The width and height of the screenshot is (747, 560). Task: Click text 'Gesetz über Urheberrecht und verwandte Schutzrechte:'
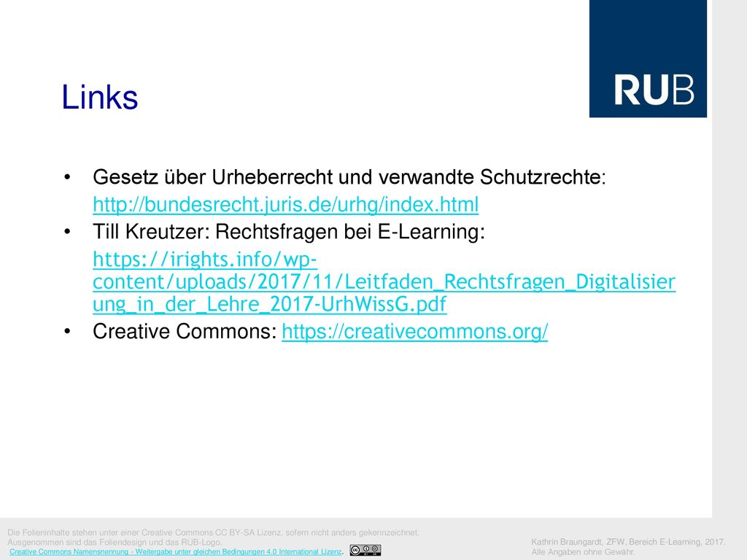point(349,177)
